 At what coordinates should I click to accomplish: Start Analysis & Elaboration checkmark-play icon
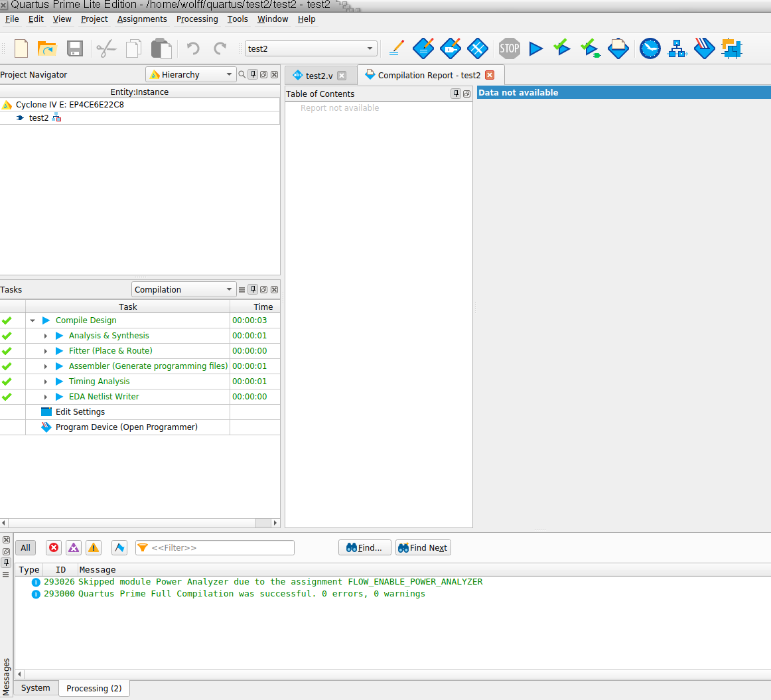[x=562, y=48]
